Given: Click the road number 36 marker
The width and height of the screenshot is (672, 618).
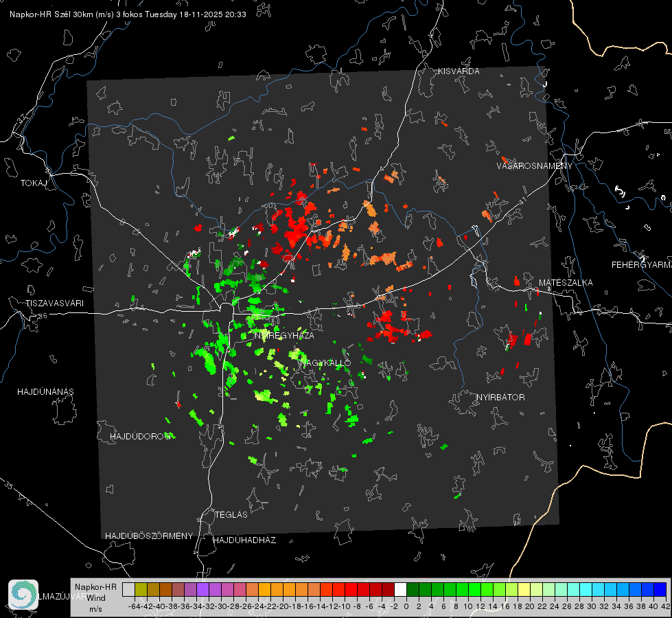Looking at the screenshot, I should pos(43,316).
